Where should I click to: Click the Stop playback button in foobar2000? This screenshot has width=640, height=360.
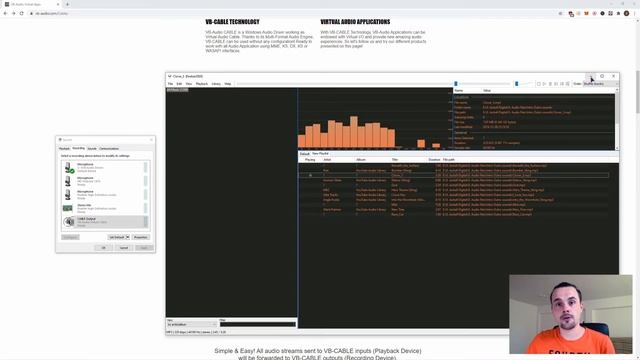(x=538, y=84)
